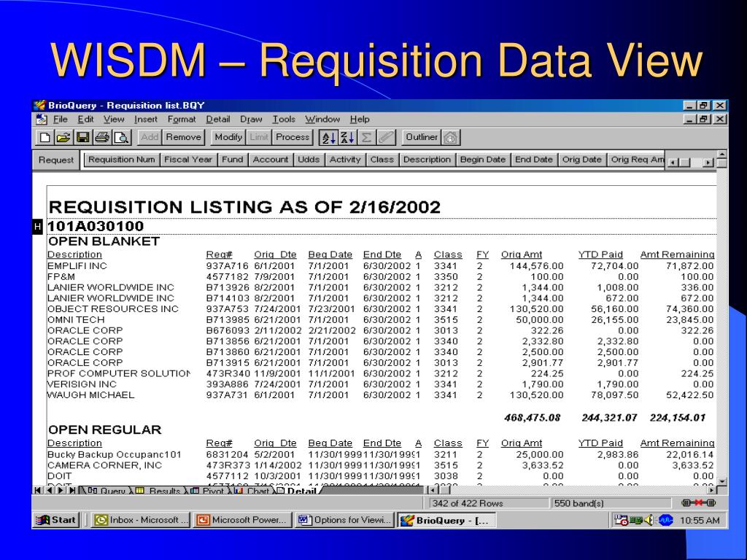This screenshot has width=747, height=560.
Task: Open the Format menu
Action: click(x=182, y=119)
